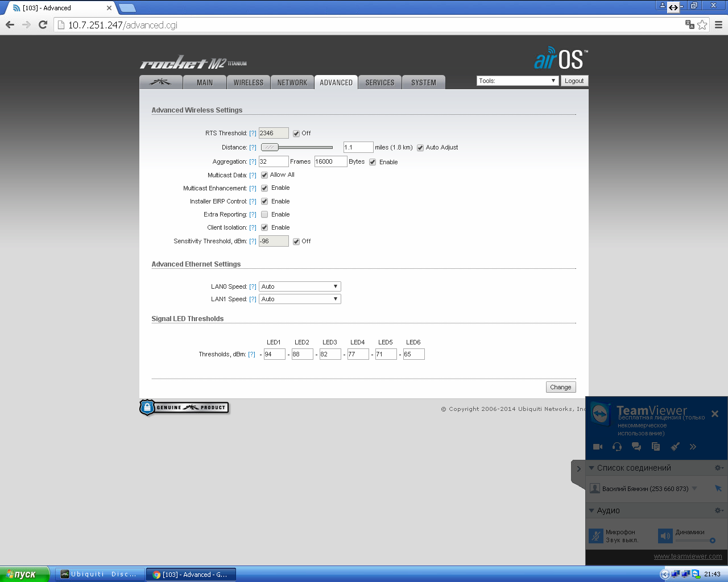Click the TeamViewer speaker volume slider
Image resolution: width=728 pixels, height=582 pixels.
tap(694, 541)
